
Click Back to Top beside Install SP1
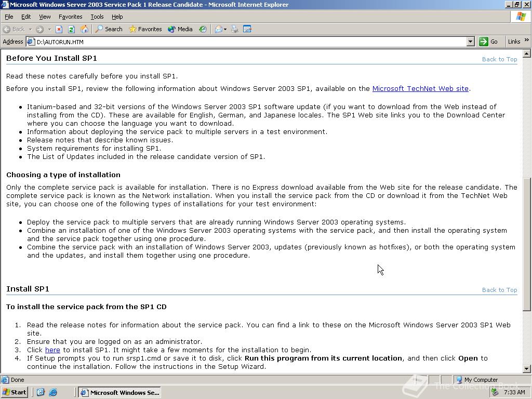click(x=499, y=290)
